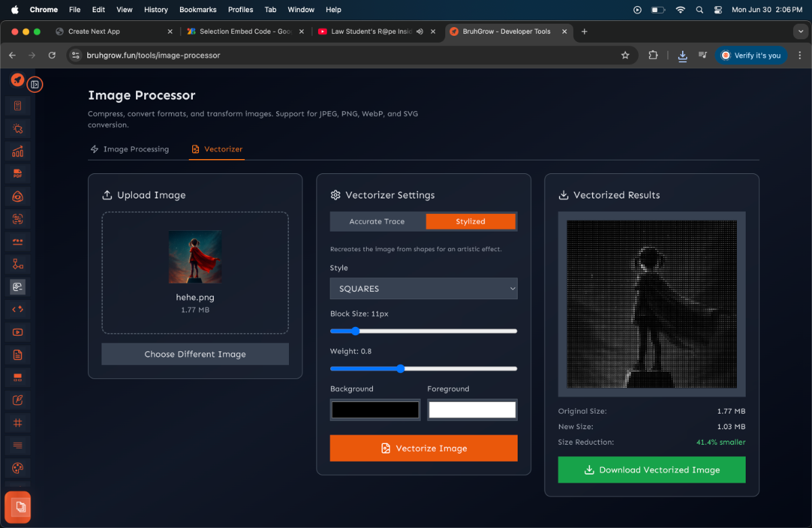The width and height of the screenshot is (812, 528).
Task: Click the hashtag tool icon
Action: tap(18, 422)
